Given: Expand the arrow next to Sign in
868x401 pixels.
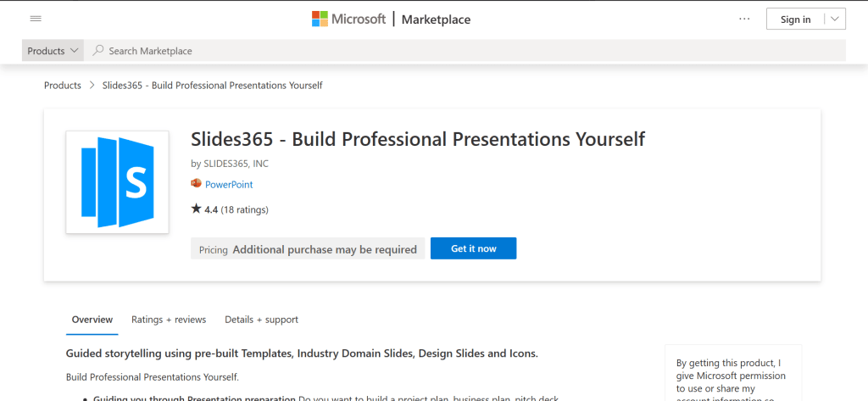Looking at the screenshot, I should click(x=835, y=19).
